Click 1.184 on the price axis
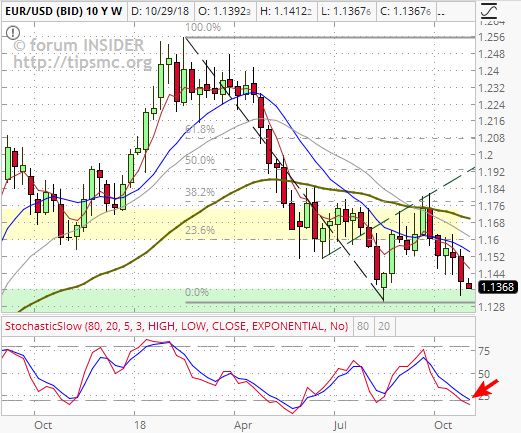This screenshot has width=521, height=433. click(491, 189)
